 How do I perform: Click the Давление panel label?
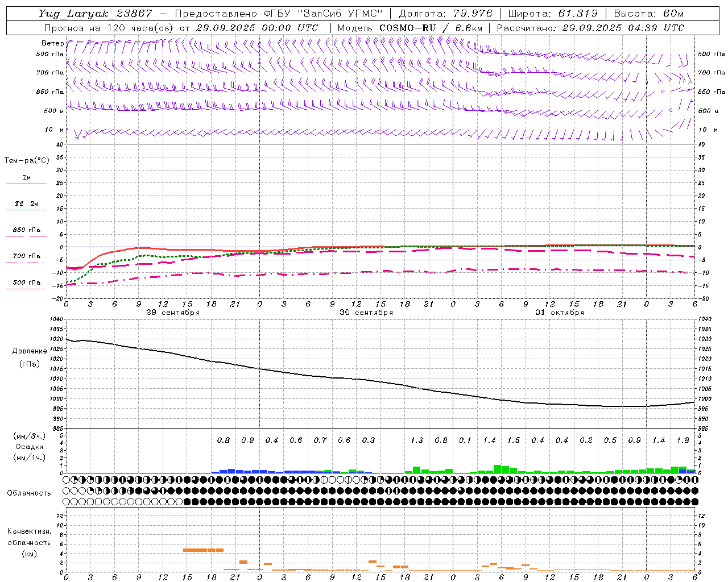pyautogui.click(x=30, y=351)
